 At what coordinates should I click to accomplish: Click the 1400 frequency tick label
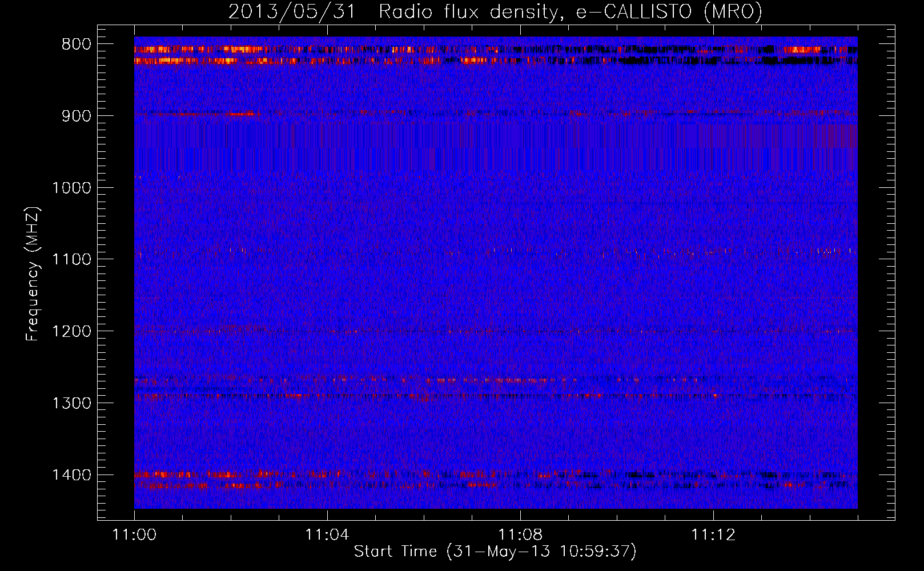coord(71,475)
